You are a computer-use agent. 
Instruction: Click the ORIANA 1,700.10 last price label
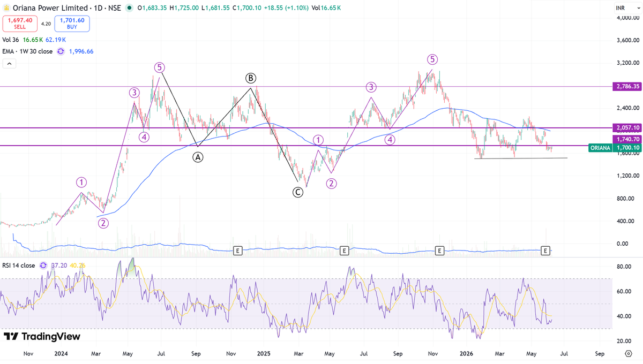click(615, 148)
